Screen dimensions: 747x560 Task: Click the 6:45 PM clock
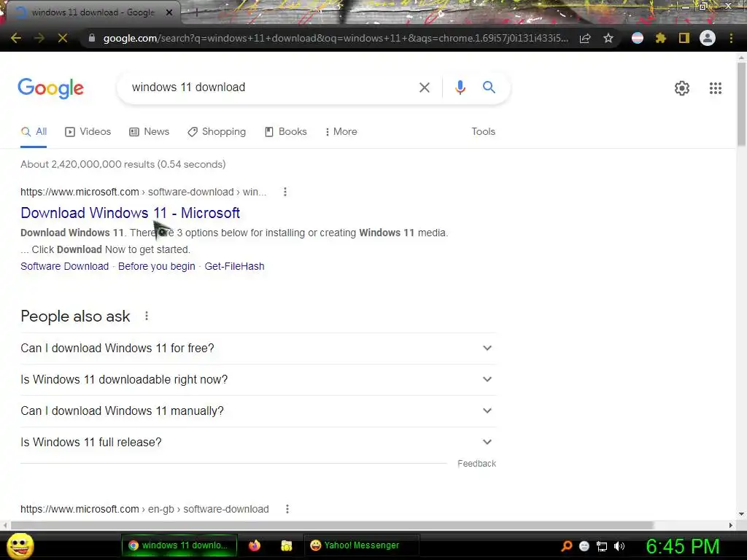[x=682, y=546]
